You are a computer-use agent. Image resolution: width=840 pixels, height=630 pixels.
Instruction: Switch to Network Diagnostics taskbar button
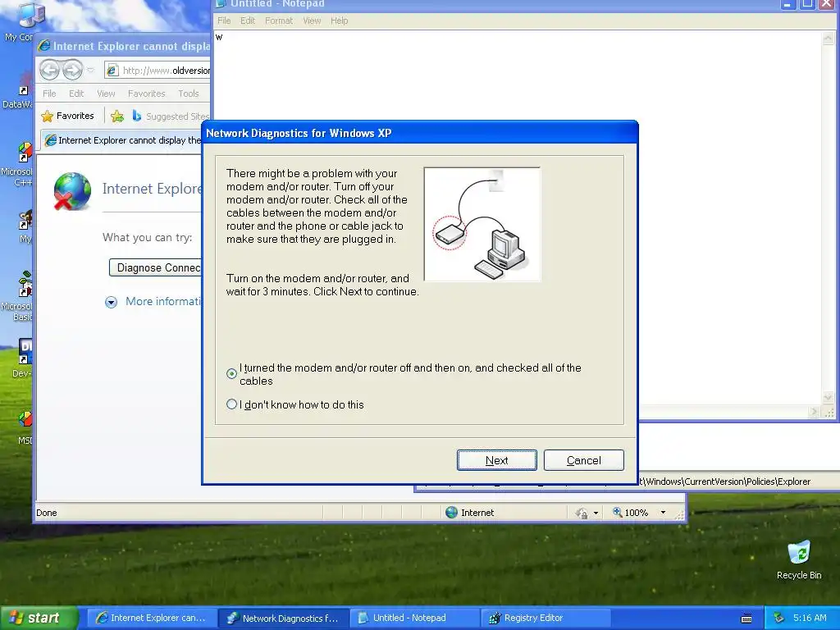(284, 618)
